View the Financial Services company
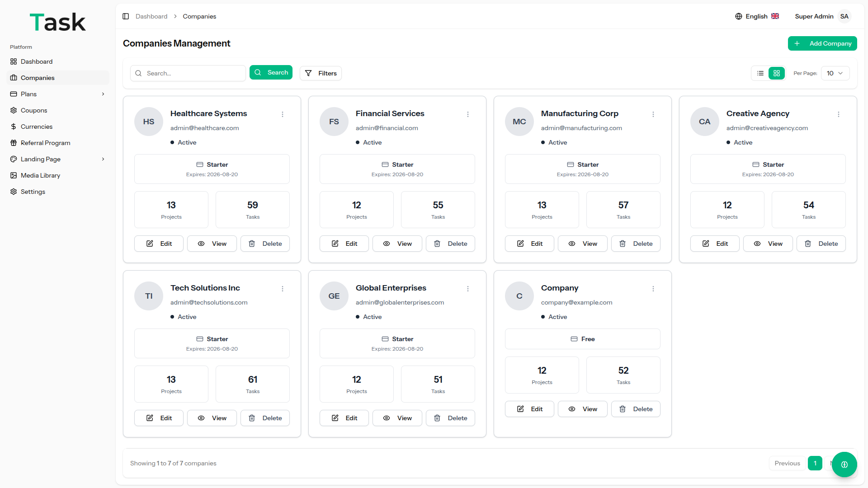 [x=397, y=244]
